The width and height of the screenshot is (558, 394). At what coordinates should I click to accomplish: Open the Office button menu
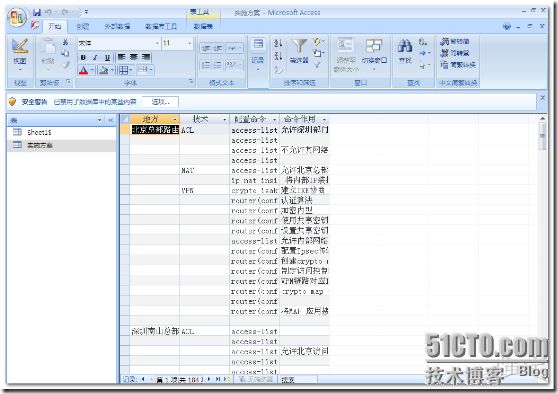coord(17,17)
